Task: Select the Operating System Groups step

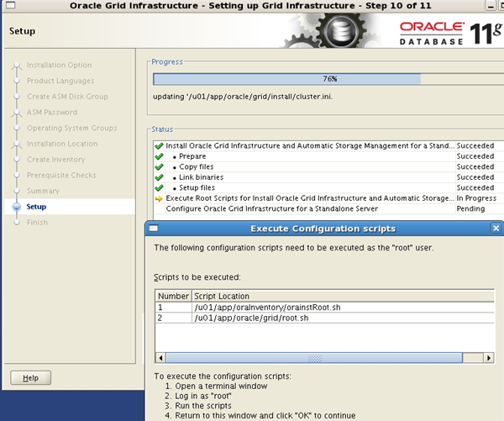Action: pyautogui.click(x=72, y=128)
